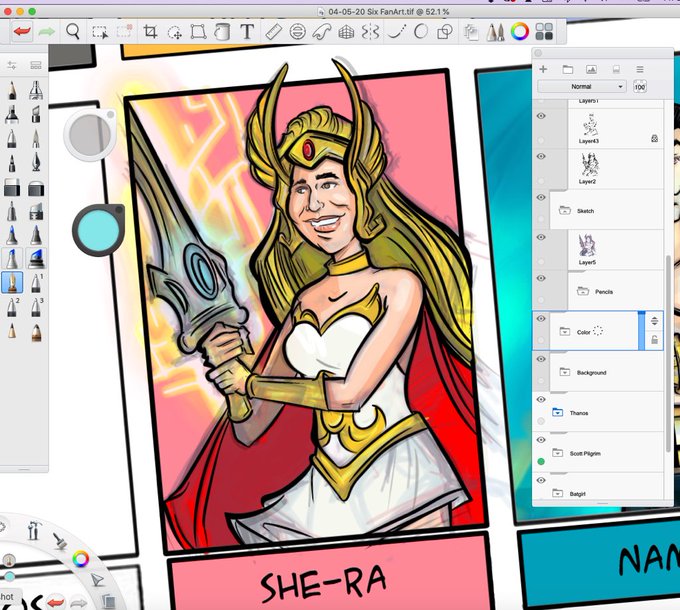Screen dimensions: 680x610
Task: Select the Flood Fill bucket tool
Action: 222,32
